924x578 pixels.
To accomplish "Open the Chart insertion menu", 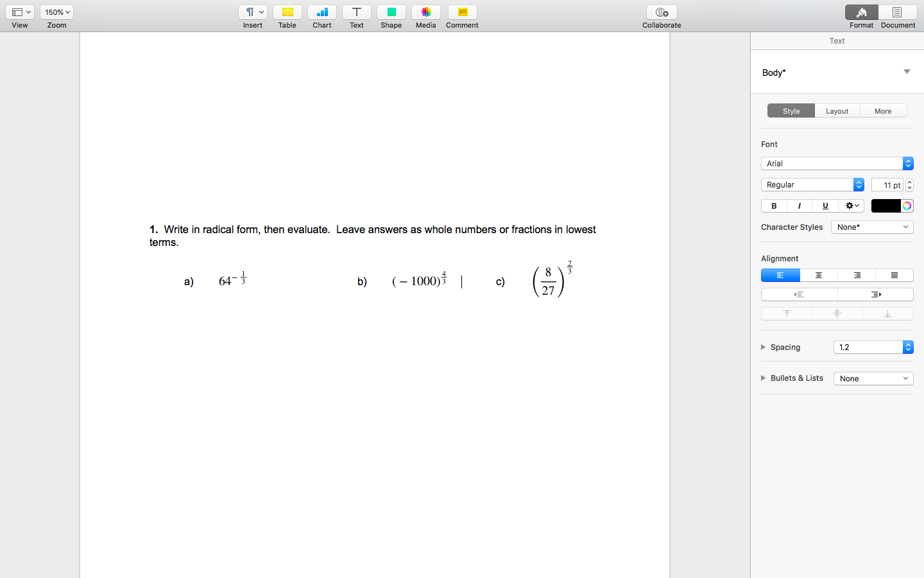I will (321, 16).
